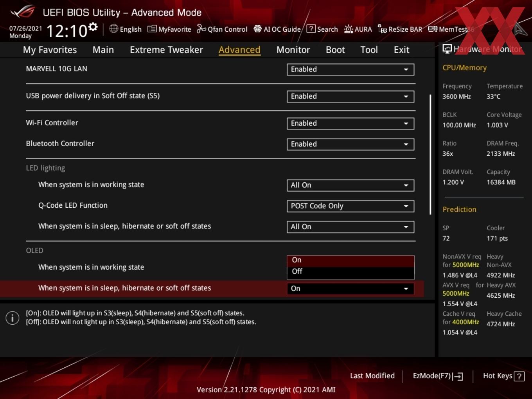Screen dimensions: 532x399
Task: Click the ReSize BAR icon
Action: (x=382, y=29)
